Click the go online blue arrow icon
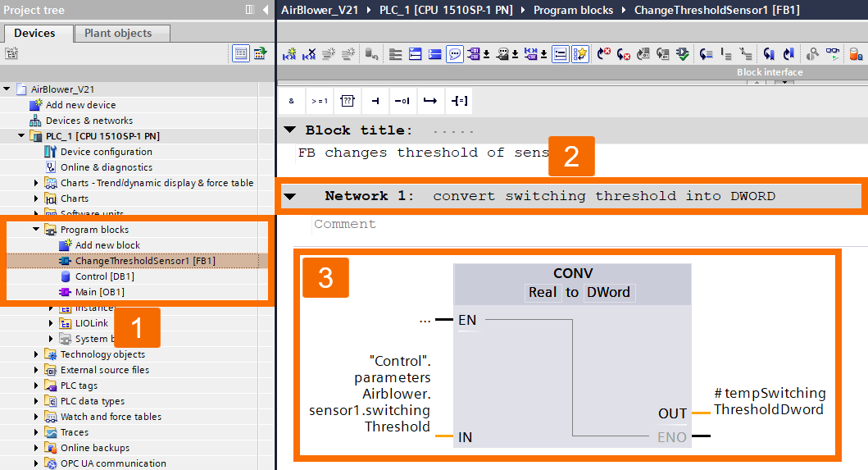The height and width of the screenshot is (470, 868). 769,54
